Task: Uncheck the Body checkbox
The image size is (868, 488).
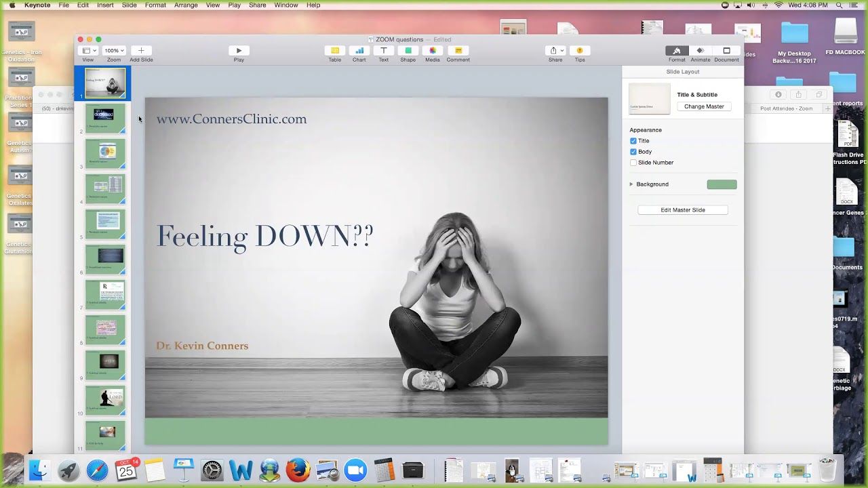Action: coord(633,152)
